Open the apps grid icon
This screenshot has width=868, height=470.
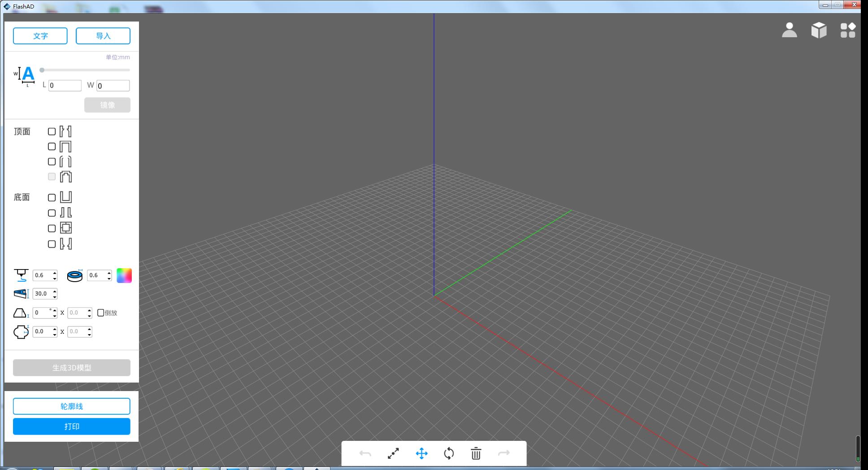pyautogui.click(x=848, y=30)
